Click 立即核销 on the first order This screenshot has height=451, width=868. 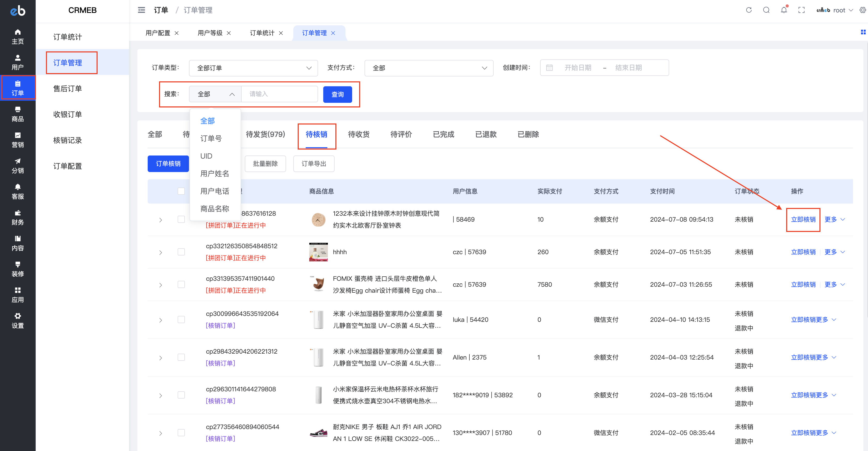click(x=803, y=220)
